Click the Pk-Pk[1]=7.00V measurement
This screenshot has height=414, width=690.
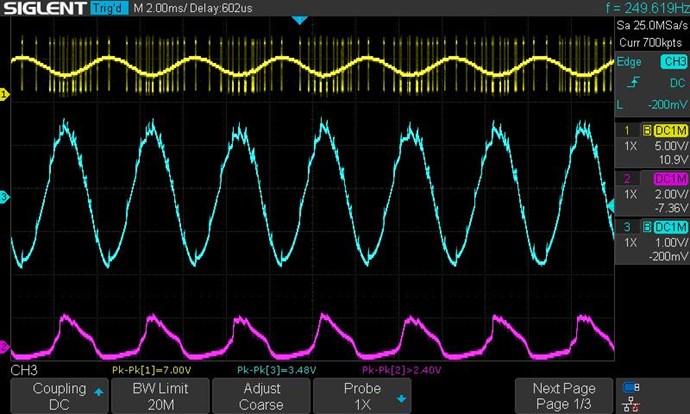pyautogui.click(x=152, y=370)
